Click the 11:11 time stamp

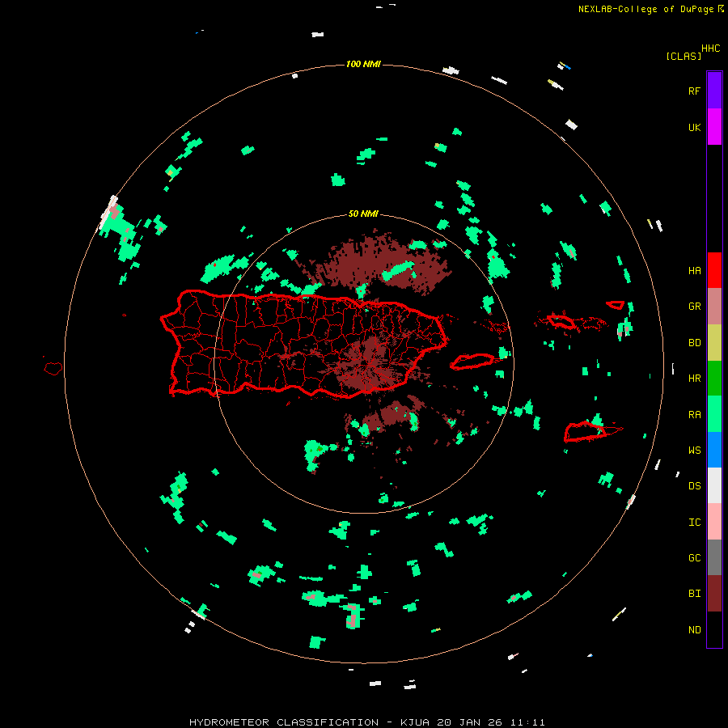[528, 722]
